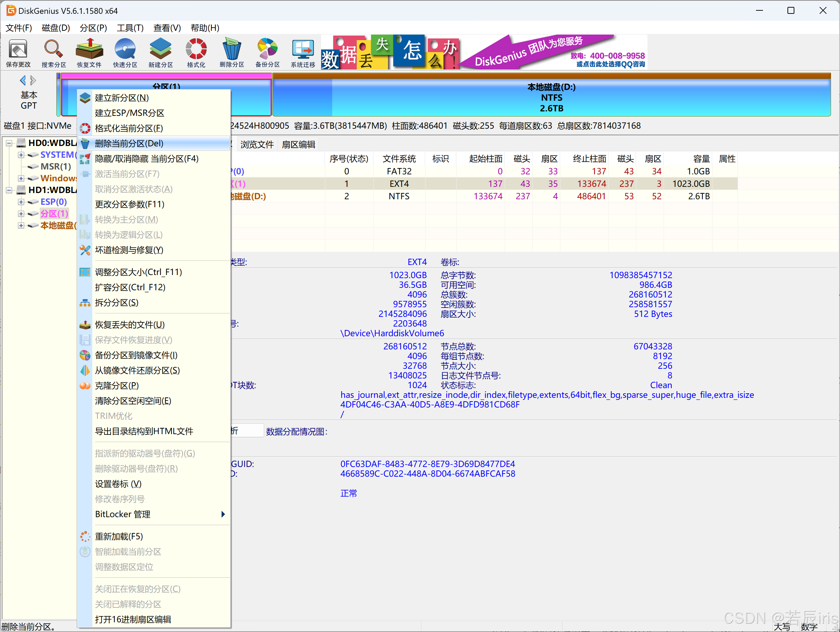Select the 格式化 toolbar icon
The image size is (840, 632).
(x=196, y=53)
